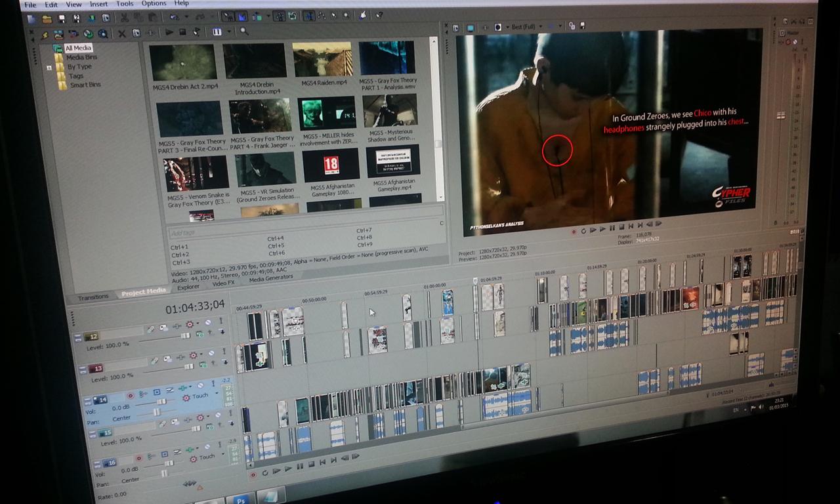This screenshot has height=504, width=840.
Task: Click the Search Media magnifier icon
Action: coord(243,31)
